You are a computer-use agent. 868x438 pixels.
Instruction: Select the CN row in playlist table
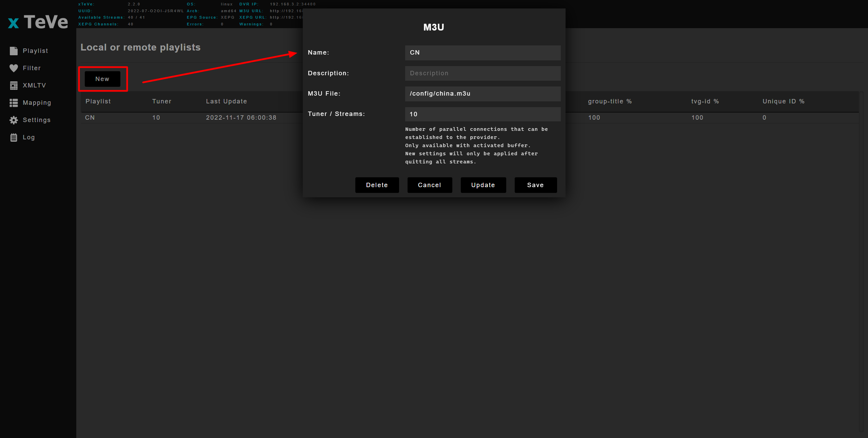(90, 118)
